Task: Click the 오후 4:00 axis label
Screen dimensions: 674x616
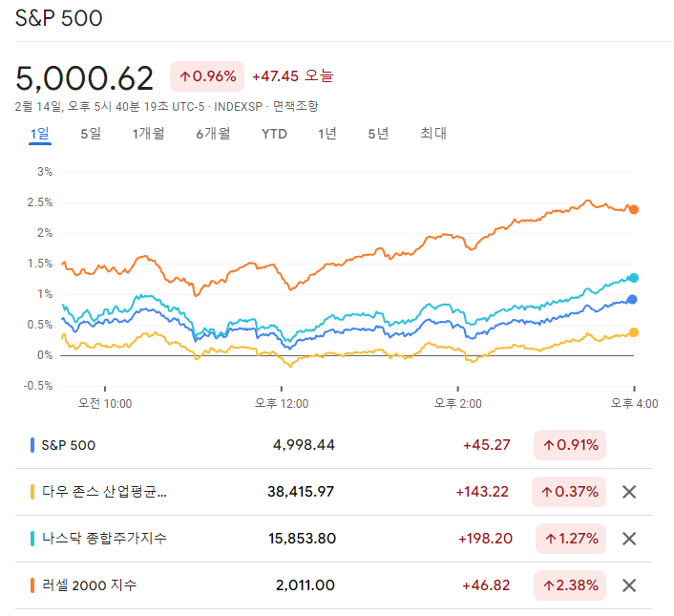Action: coord(635,404)
